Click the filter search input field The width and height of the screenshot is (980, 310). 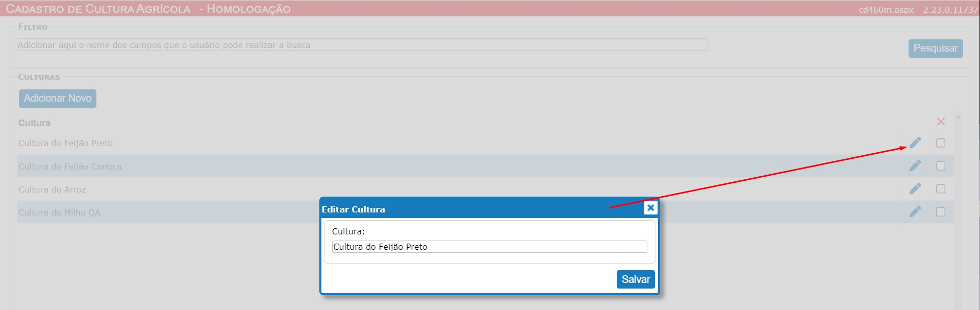click(x=362, y=45)
